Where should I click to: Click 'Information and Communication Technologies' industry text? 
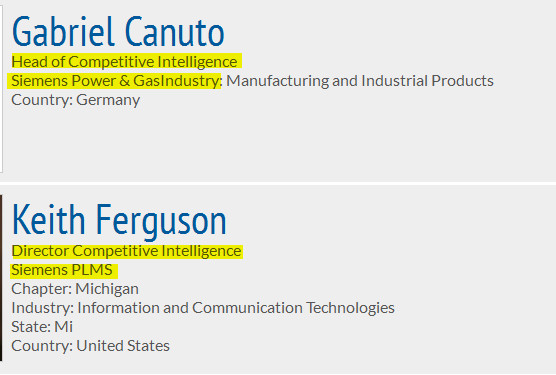coord(236,308)
